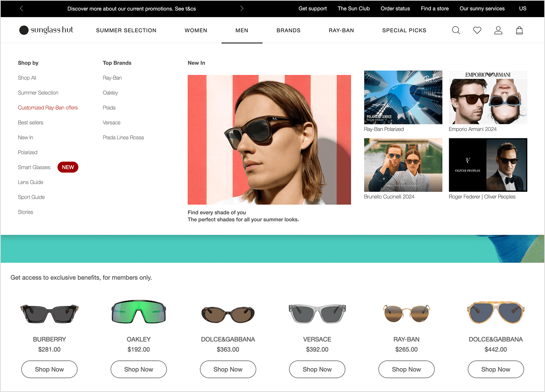This screenshot has height=392, width=545.
Task: Select Ray-Ban under Top Brands
Action: 112,78
